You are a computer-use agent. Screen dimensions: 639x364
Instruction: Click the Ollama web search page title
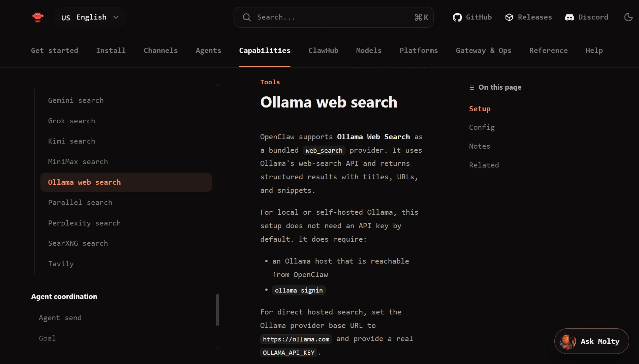[x=329, y=102]
